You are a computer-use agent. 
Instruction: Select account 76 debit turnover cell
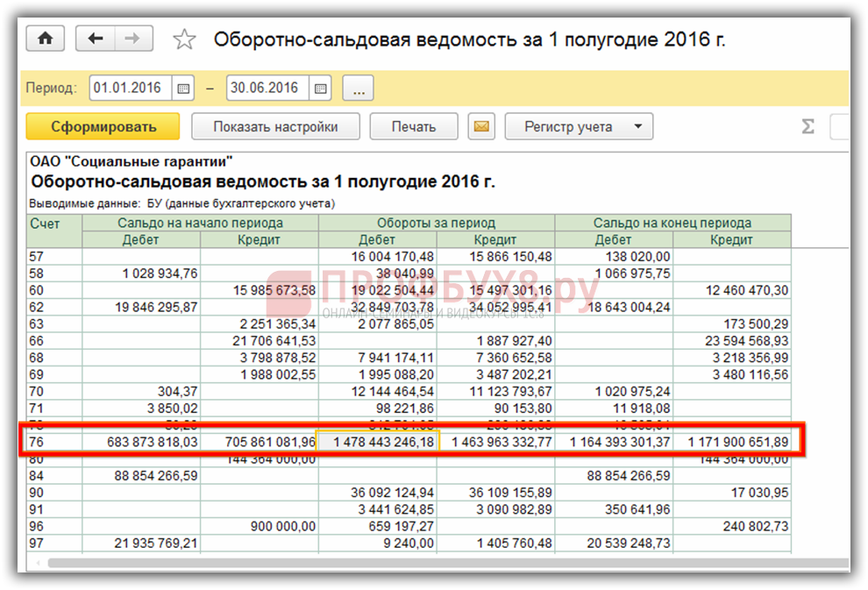tap(378, 442)
